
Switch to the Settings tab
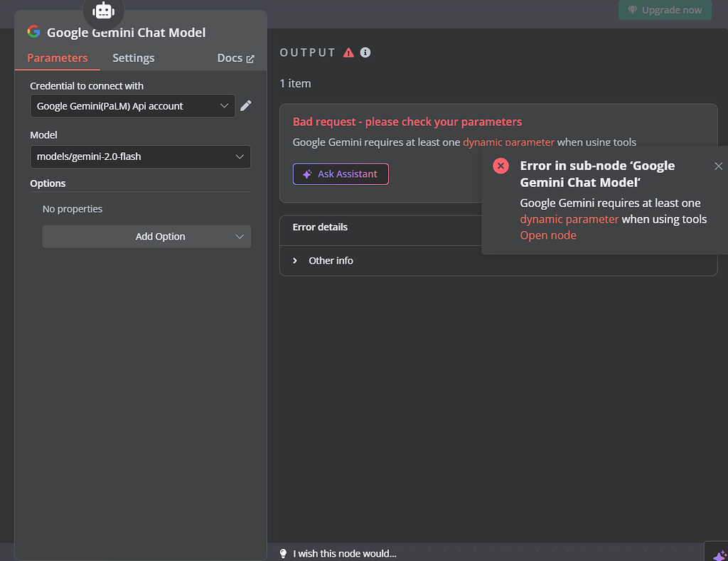tap(133, 58)
